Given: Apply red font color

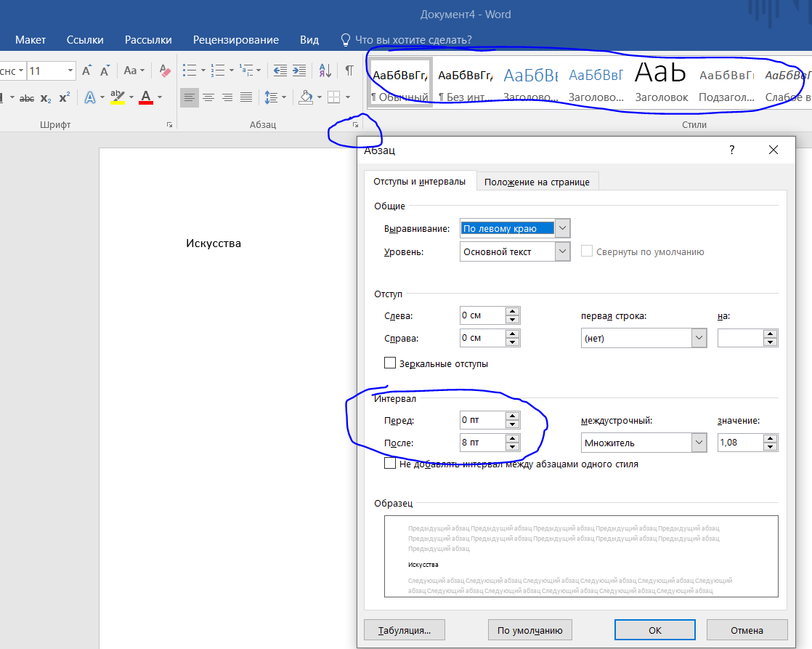Looking at the screenshot, I should coord(146,97).
